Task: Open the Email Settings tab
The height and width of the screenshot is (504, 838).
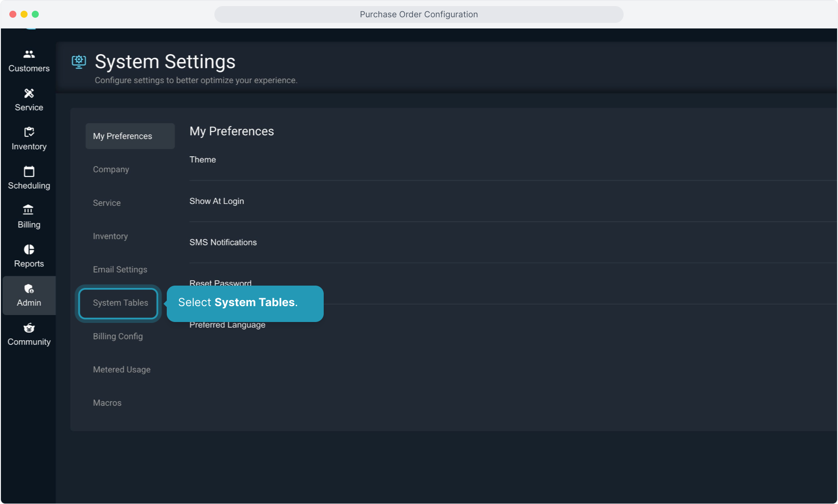Action: point(120,270)
